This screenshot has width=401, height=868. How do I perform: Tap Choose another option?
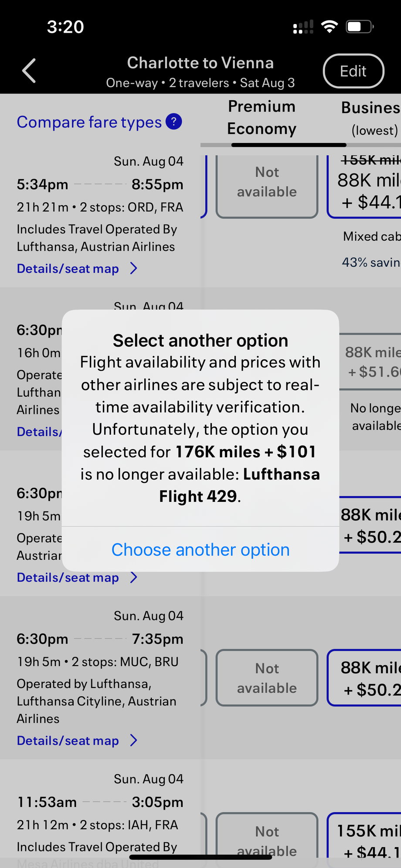(x=200, y=550)
